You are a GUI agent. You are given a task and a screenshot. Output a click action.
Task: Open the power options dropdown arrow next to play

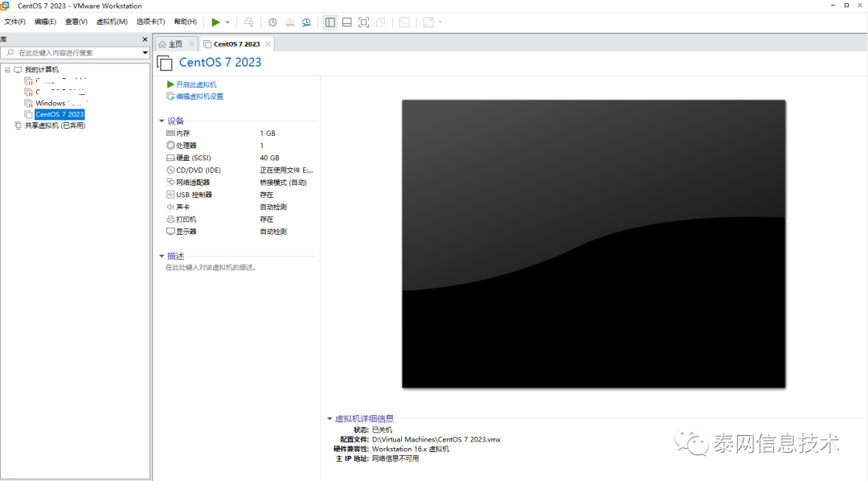pyautogui.click(x=227, y=23)
